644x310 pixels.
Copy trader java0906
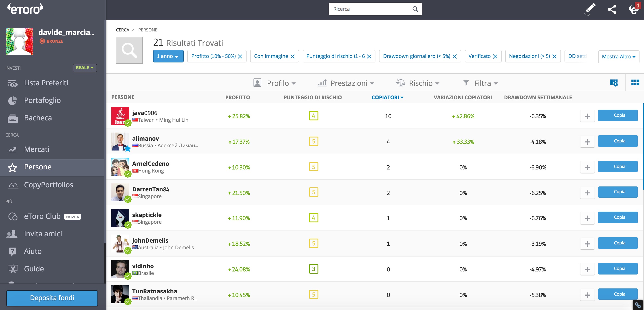click(x=618, y=115)
